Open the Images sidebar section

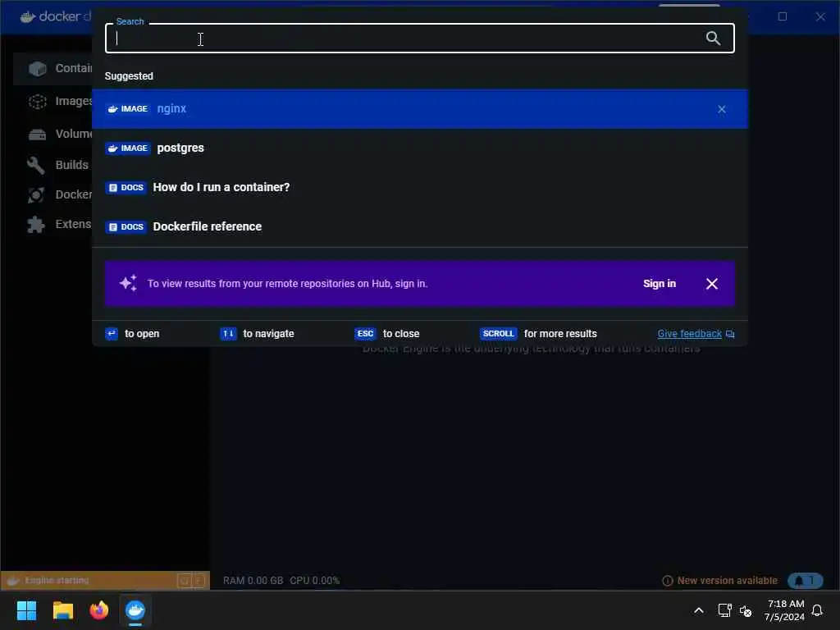pos(53,101)
